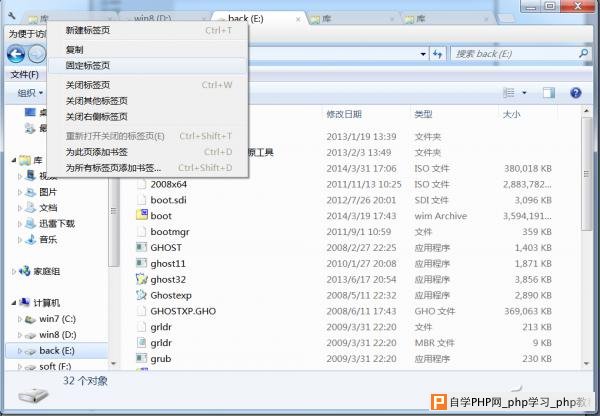Choose 为所有标签页添加书签... menu entry
The image size is (600, 416).
pyautogui.click(x=148, y=168)
